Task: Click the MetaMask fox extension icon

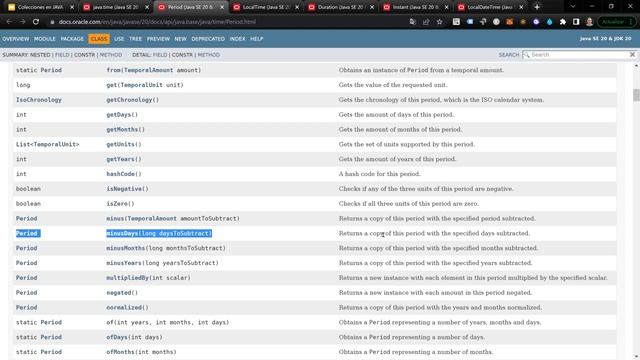Action: pos(509,22)
